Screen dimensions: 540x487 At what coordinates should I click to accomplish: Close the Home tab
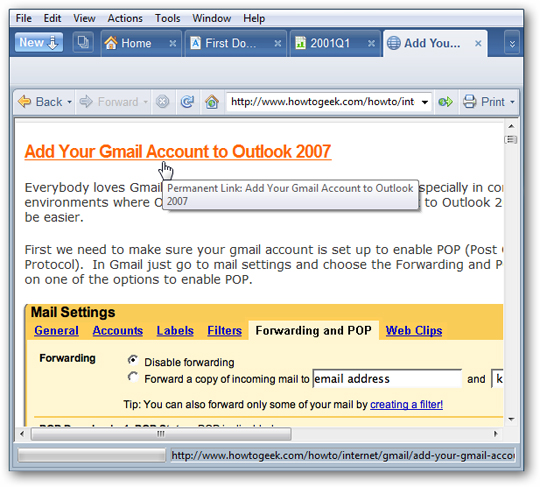tap(173, 44)
